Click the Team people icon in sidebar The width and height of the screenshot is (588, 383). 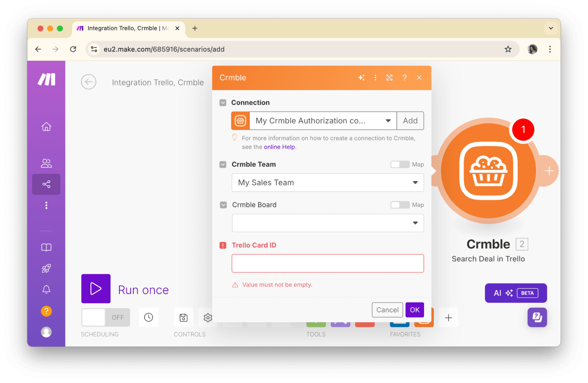(x=46, y=163)
